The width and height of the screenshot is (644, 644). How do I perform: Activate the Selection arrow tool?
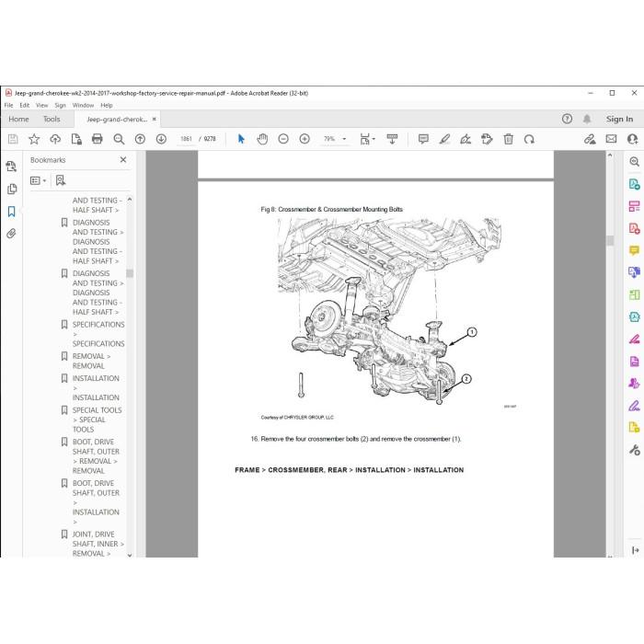[x=241, y=139]
